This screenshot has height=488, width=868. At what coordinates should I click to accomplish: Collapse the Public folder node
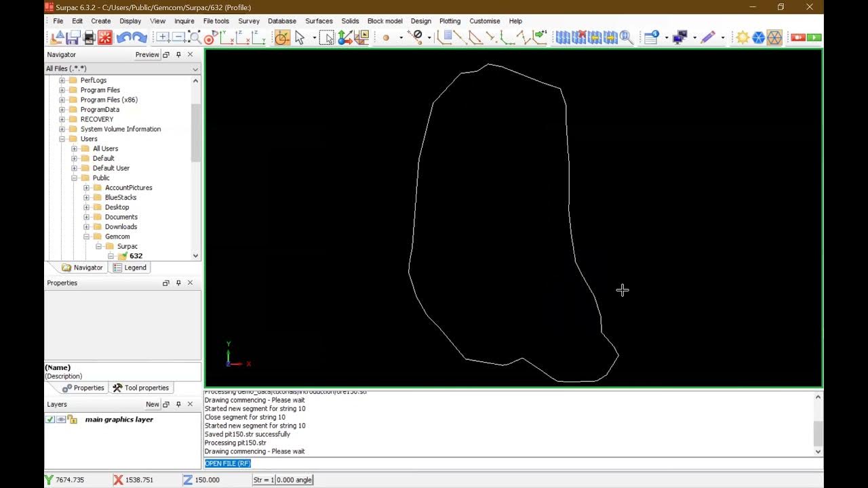coord(74,178)
